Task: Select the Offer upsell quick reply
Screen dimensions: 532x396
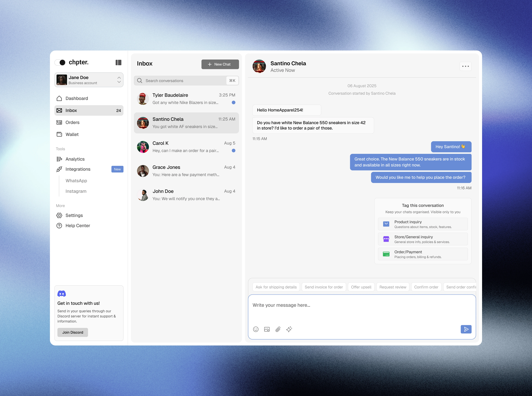Action: point(361,287)
